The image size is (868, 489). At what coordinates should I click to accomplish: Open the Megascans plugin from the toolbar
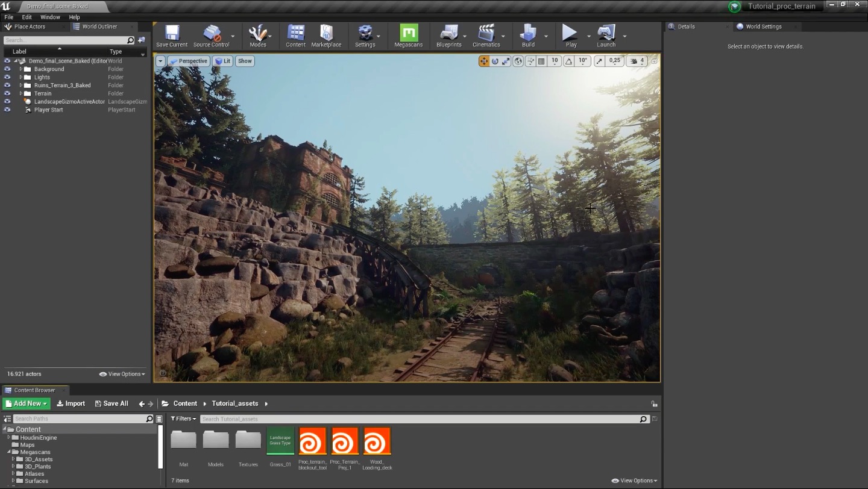click(x=408, y=36)
